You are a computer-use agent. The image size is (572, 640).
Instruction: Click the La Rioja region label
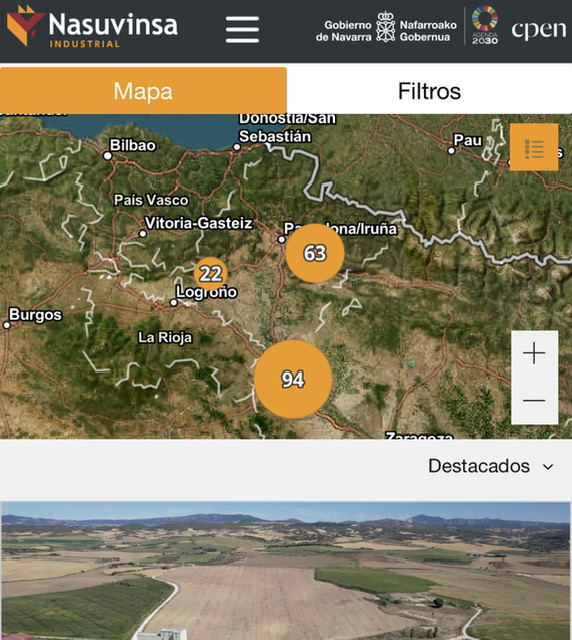coord(165,338)
